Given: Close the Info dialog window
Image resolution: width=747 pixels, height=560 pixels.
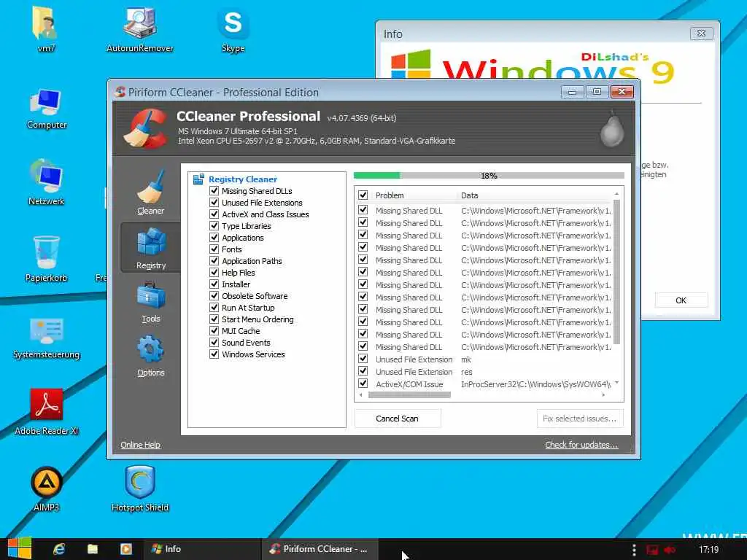Looking at the screenshot, I should pos(701,34).
